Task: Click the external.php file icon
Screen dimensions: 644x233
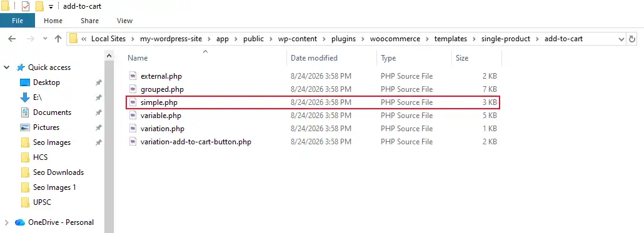Action: (133, 76)
